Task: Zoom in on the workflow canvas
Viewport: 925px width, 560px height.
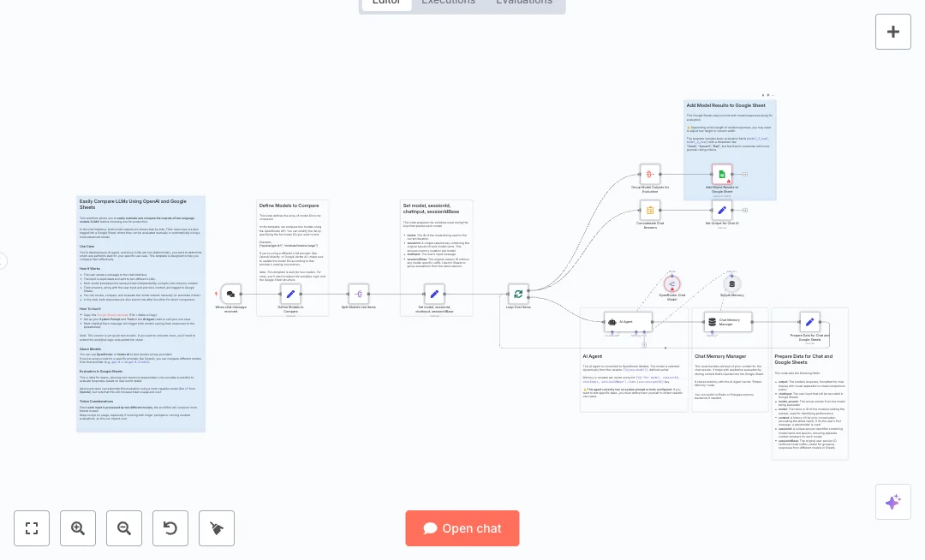Action: click(78, 528)
